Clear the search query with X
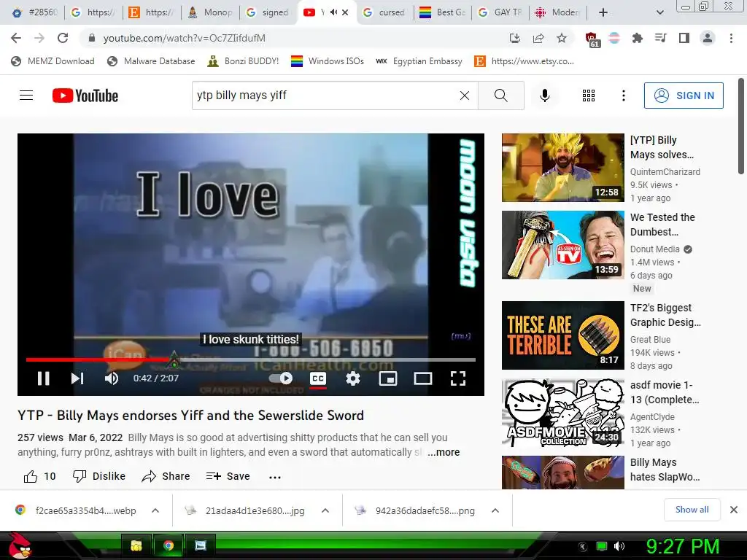The width and height of the screenshot is (747, 560). [x=465, y=96]
